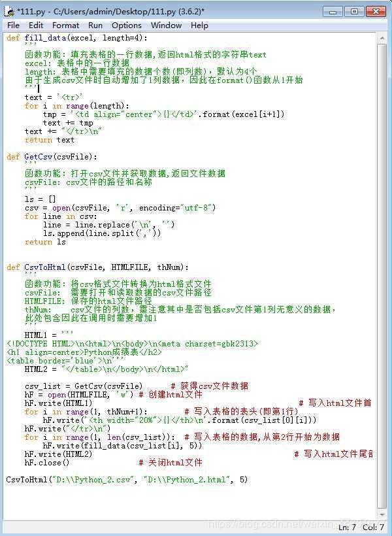Click the 'hF.write(HTML2)' statement
Screen dimensions: 392x536
[x=58, y=454]
